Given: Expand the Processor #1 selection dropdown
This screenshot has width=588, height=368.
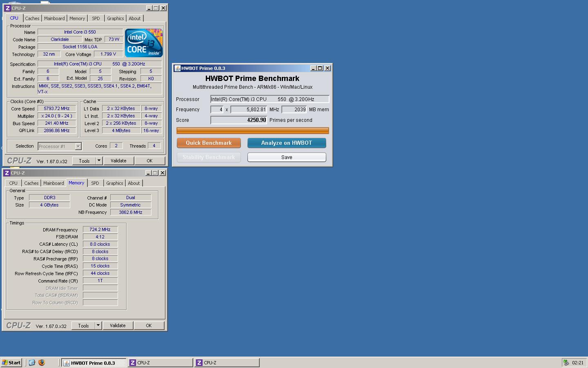Looking at the screenshot, I should [78, 146].
